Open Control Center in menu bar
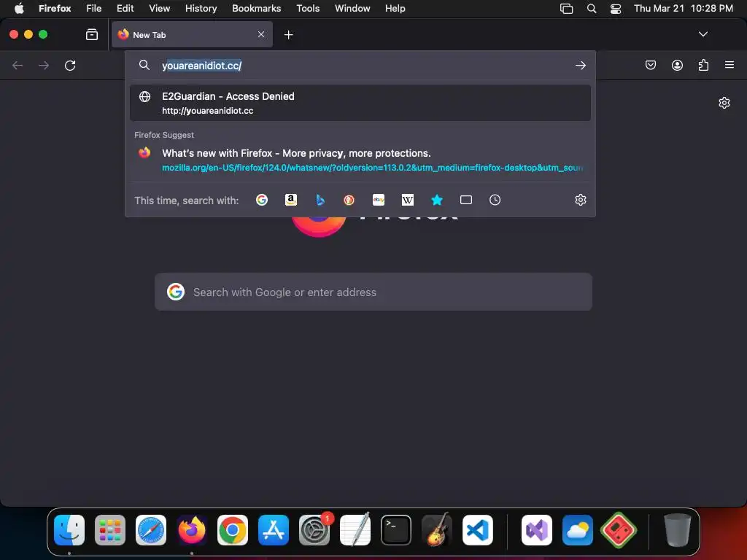 click(616, 9)
